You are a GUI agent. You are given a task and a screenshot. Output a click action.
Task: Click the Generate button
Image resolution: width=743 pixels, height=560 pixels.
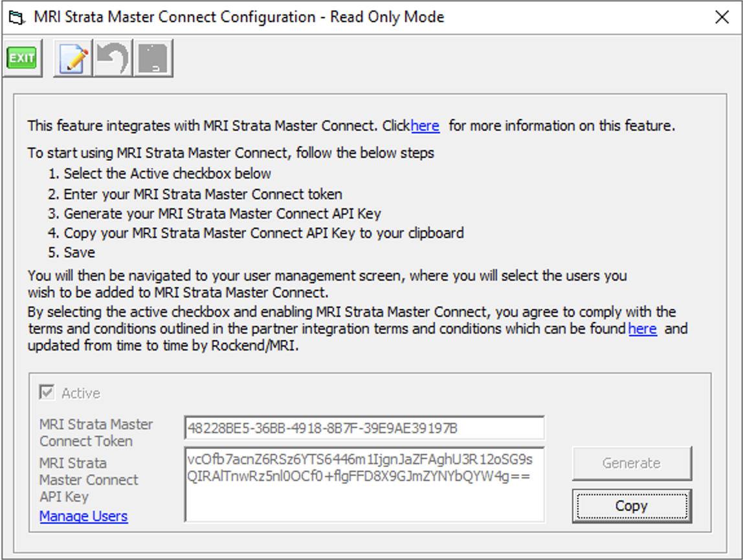click(x=632, y=463)
